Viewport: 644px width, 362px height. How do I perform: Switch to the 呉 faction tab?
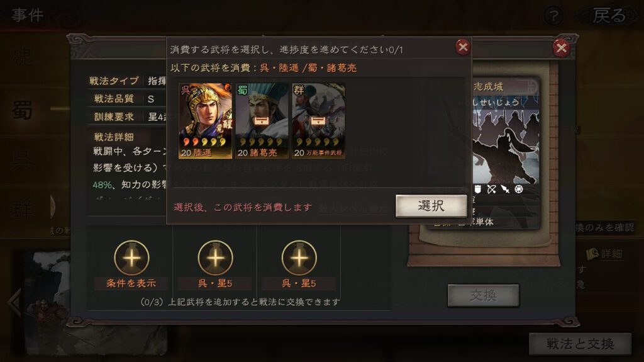23,161
